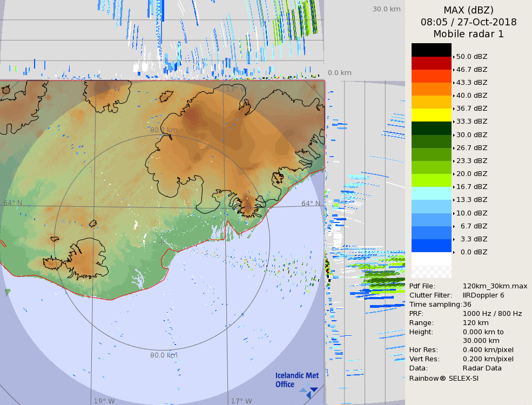The image size is (532, 405).
Task: Click the 30.0 km height axis label
Action: (386, 9)
